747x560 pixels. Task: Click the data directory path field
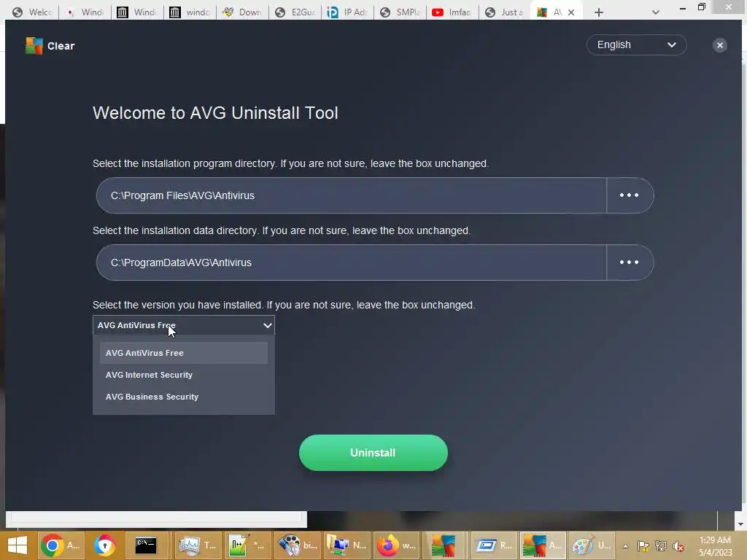pos(351,262)
